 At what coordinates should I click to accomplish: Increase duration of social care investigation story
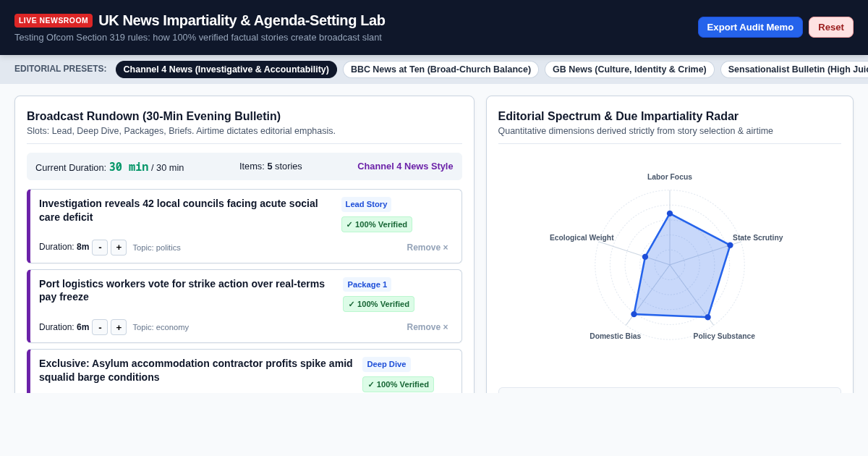tap(119, 248)
